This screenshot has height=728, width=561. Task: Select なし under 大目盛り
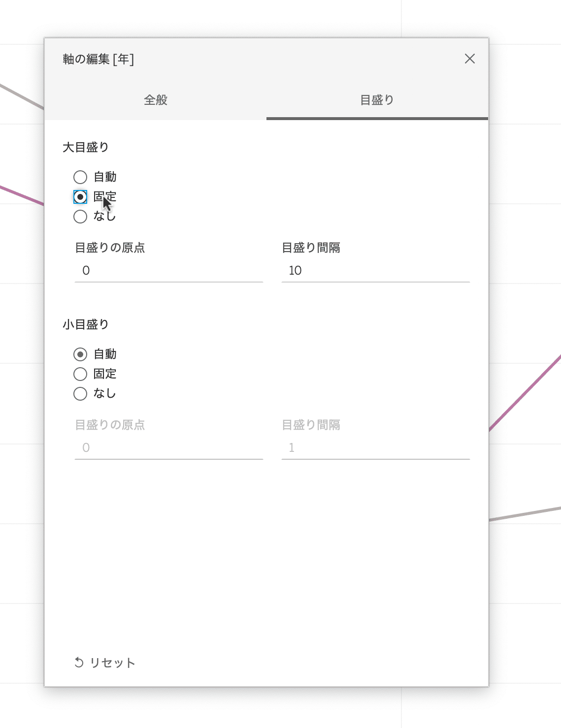coord(80,217)
